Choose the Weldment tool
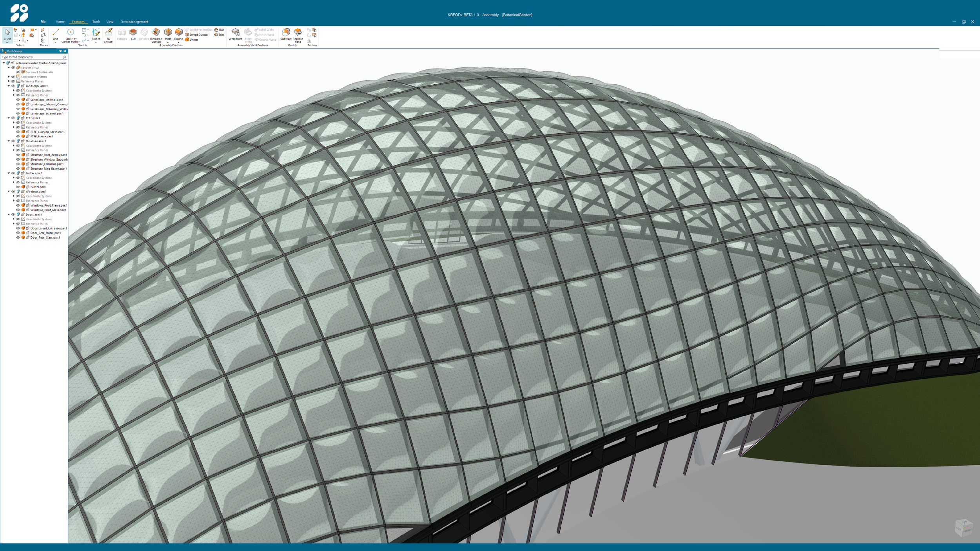This screenshot has width=980, height=551. tap(235, 34)
